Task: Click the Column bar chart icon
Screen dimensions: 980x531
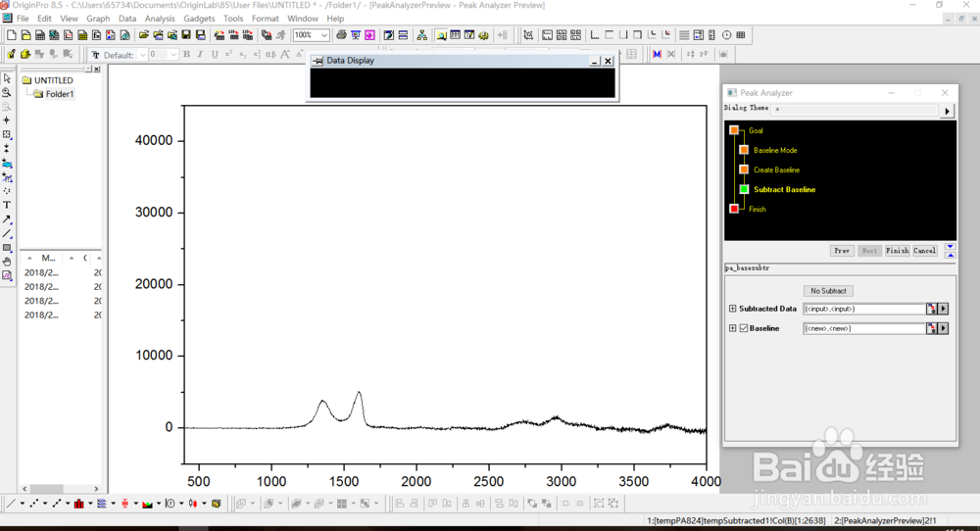Action: tap(78, 504)
